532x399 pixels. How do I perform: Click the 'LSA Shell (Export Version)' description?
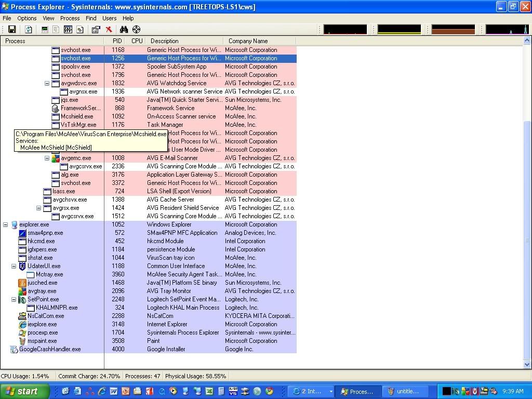(x=179, y=191)
